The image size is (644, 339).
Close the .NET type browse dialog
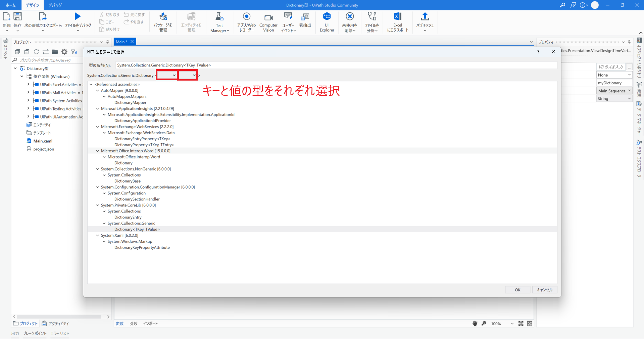pyautogui.click(x=553, y=52)
